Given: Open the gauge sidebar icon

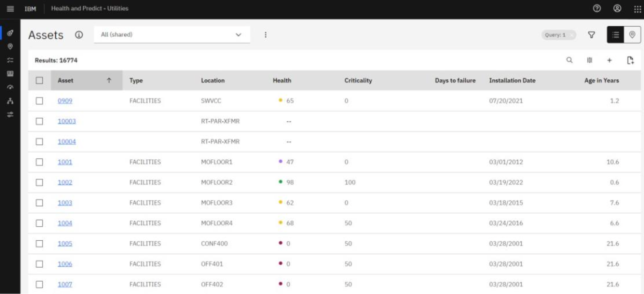Looking at the screenshot, I should (x=10, y=87).
